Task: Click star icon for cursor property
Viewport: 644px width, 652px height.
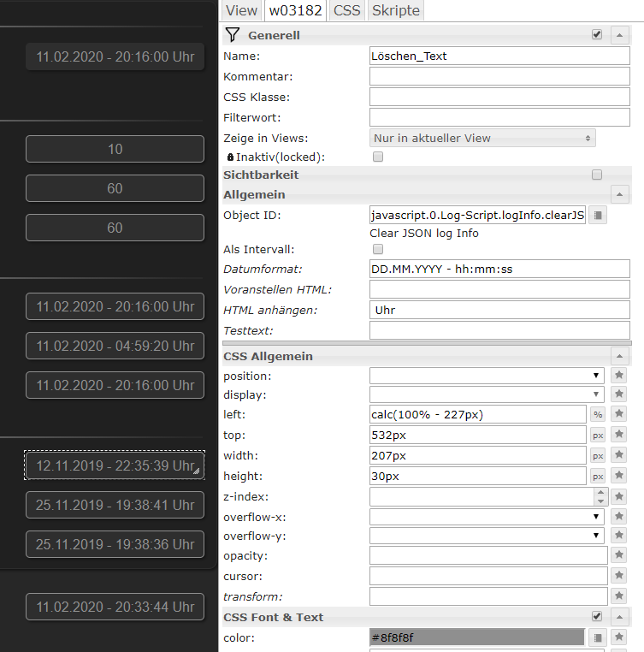Action: [x=618, y=576]
